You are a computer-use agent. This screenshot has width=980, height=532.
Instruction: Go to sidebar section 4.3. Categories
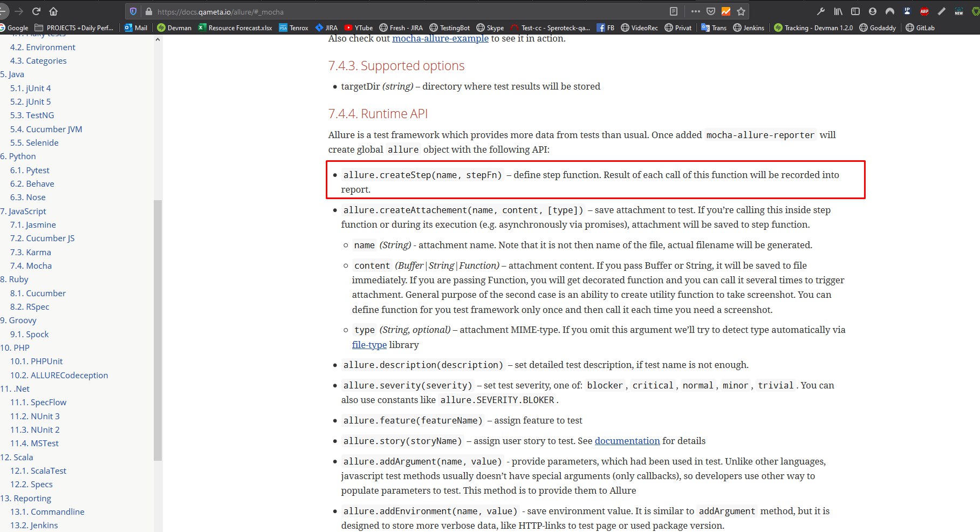pos(38,60)
